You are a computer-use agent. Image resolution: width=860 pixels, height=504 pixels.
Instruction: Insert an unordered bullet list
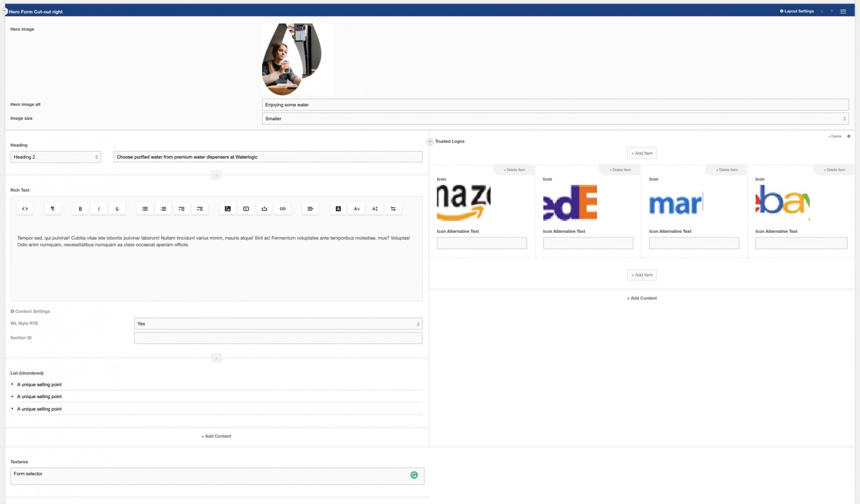[145, 209]
